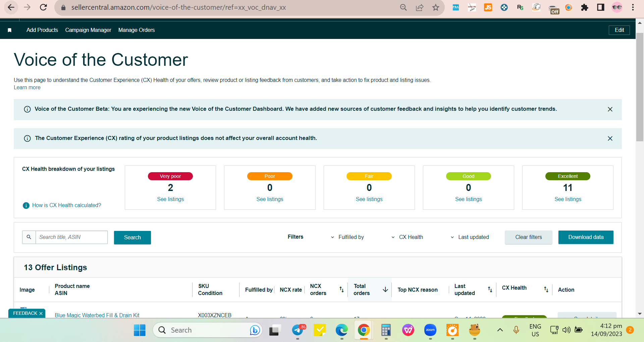The image size is (644, 342).
Task: Open the Chrome three-dot menu
Action: [x=633, y=7]
